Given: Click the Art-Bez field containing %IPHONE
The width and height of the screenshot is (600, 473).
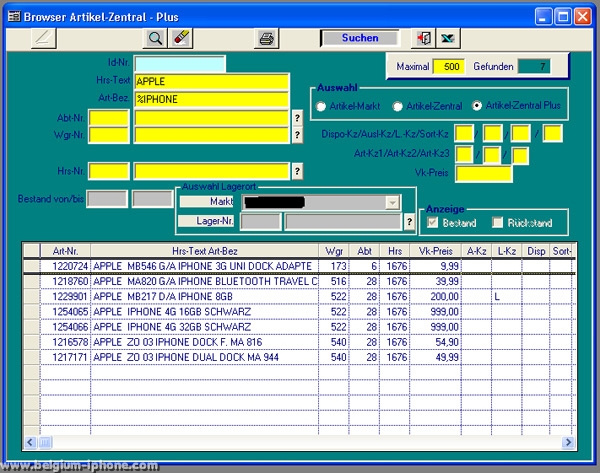Looking at the screenshot, I should click(212, 99).
